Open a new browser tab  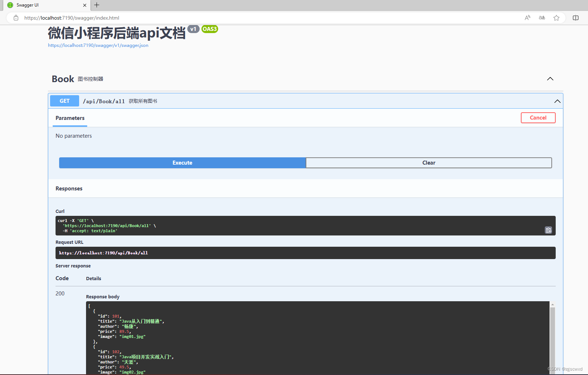pyautogui.click(x=97, y=5)
